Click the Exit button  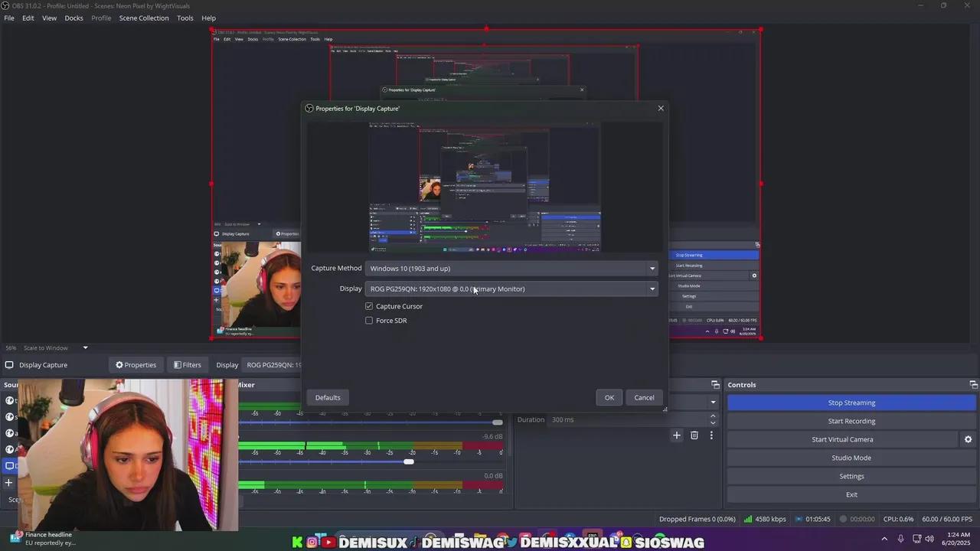click(x=851, y=494)
